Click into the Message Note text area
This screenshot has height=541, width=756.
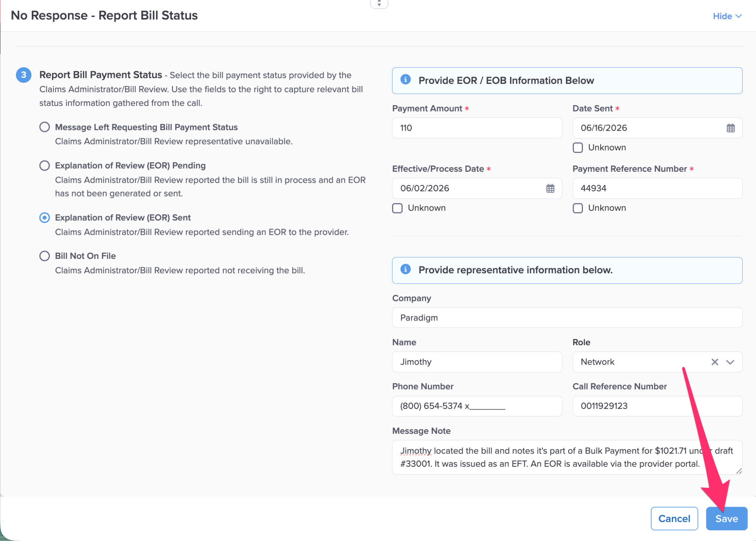pyautogui.click(x=567, y=457)
